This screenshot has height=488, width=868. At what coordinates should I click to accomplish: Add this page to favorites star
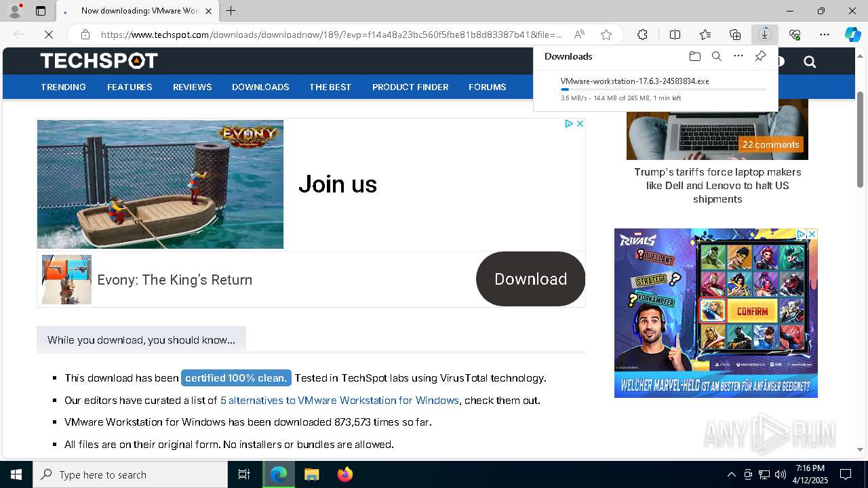point(606,35)
